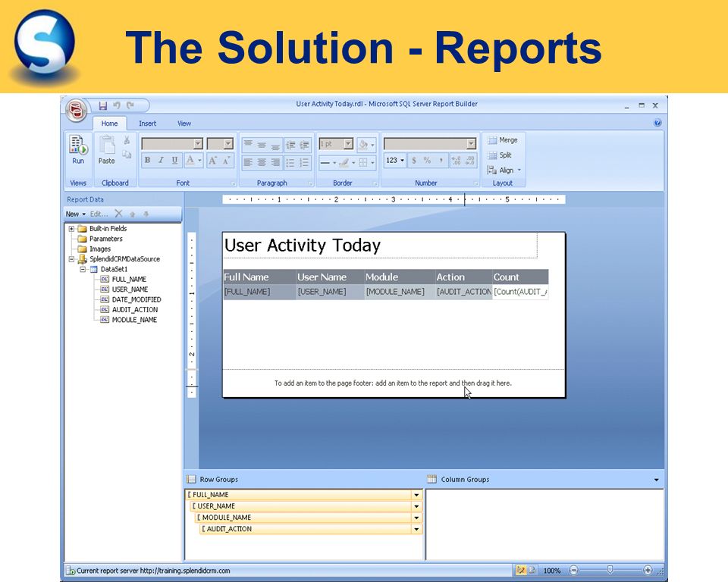Click Merge in Layout group

pyautogui.click(x=502, y=140)
